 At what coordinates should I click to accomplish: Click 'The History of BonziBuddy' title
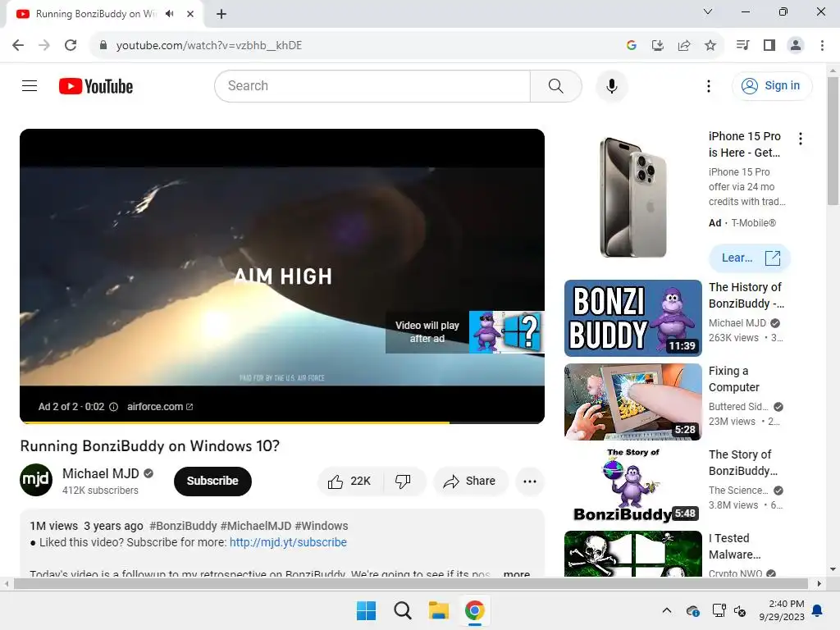coord(746,295)
